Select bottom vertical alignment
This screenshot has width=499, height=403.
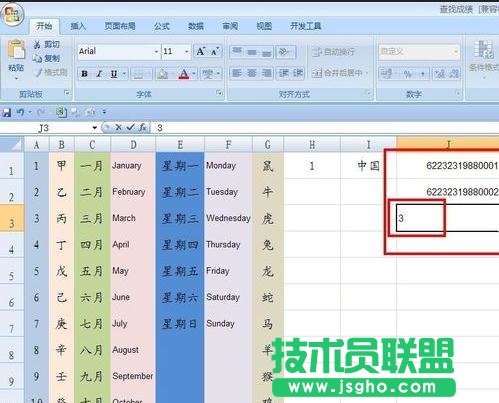pyautogui.click(x=267, y=52)
